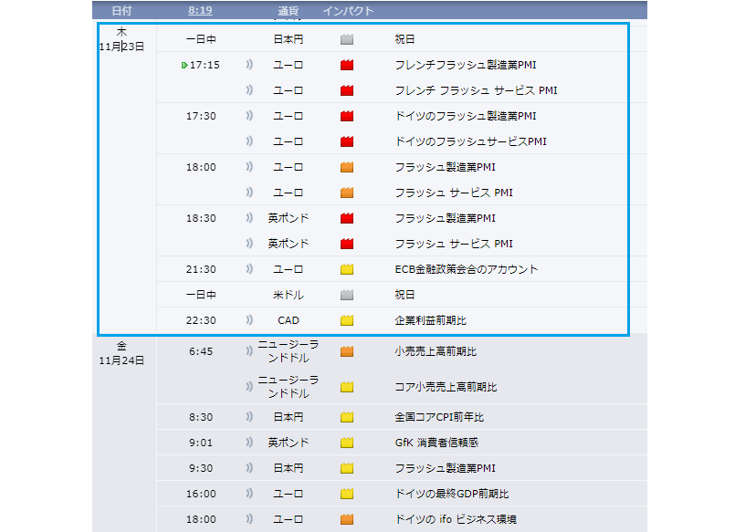Open the 全国コアCPI前年比 event
The width and height of the screenshot is (756, 532).
point(439,417)
